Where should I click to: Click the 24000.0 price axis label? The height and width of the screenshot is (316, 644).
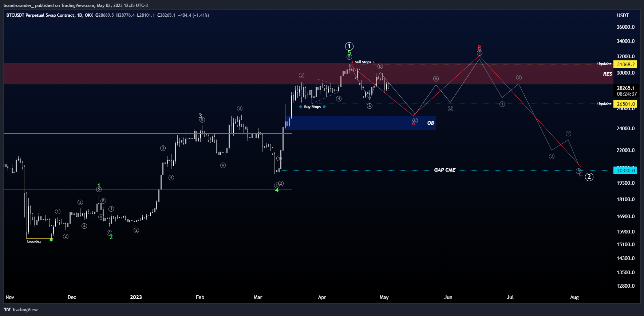(626, 128)
